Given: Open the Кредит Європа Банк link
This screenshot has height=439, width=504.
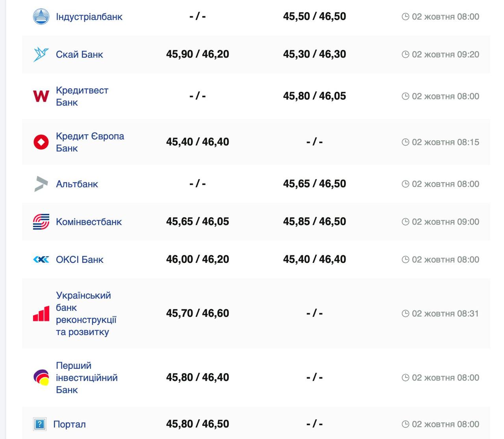Looking at the screenshot, I should point(89,142).
